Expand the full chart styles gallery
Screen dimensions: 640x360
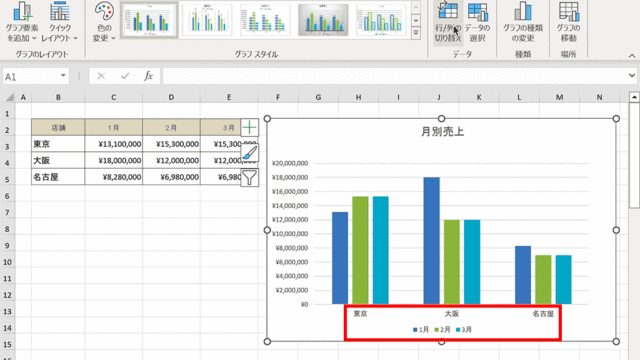tap(416, 33)
